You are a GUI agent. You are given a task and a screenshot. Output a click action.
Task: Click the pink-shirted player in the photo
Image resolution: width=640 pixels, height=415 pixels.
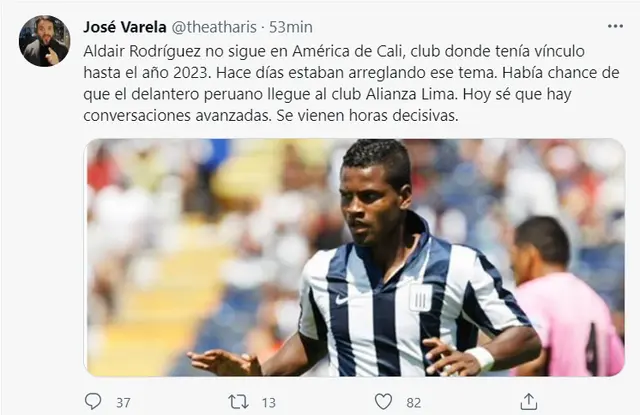[567, 298]
